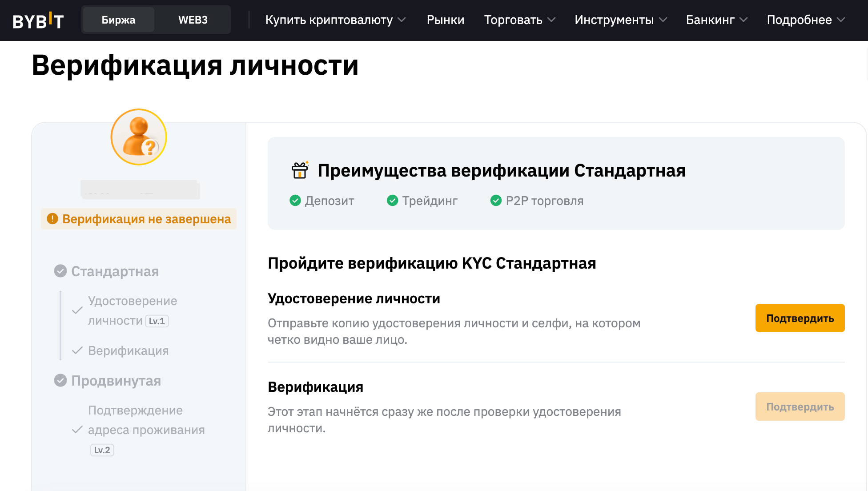Viewport: 868px width, 491px height.
Task: Click the user avatar with question mark
Action: (139, 137)
